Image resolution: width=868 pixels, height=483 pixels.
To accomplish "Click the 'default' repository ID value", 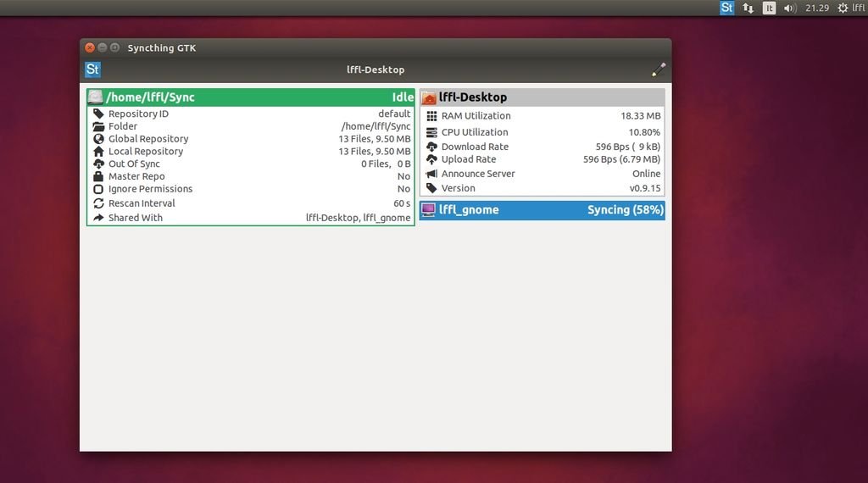I will click(x=394, y=114).
